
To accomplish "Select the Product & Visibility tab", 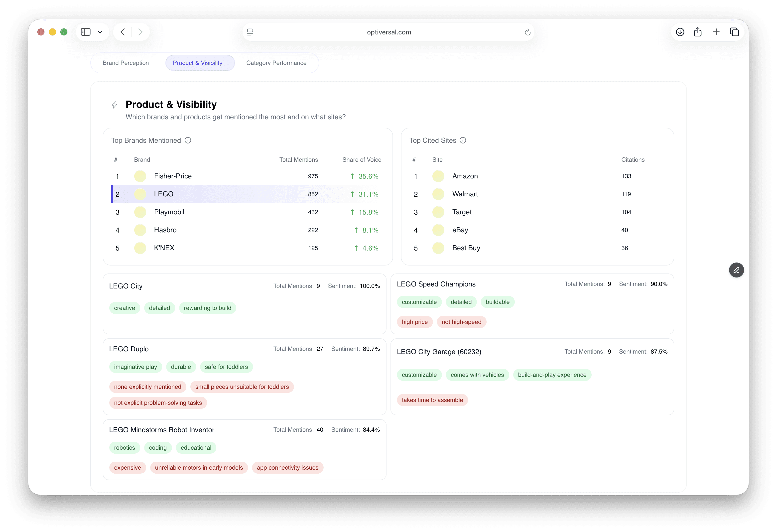I will [x=198, y=63].
